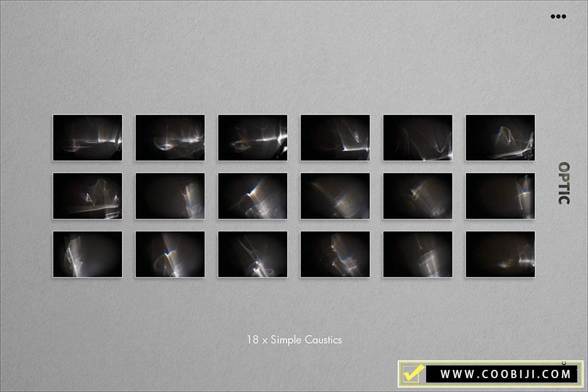This screenshot has height=392, width=588.
Task: Open the three-dot more options menu
Action: point(558,16)
